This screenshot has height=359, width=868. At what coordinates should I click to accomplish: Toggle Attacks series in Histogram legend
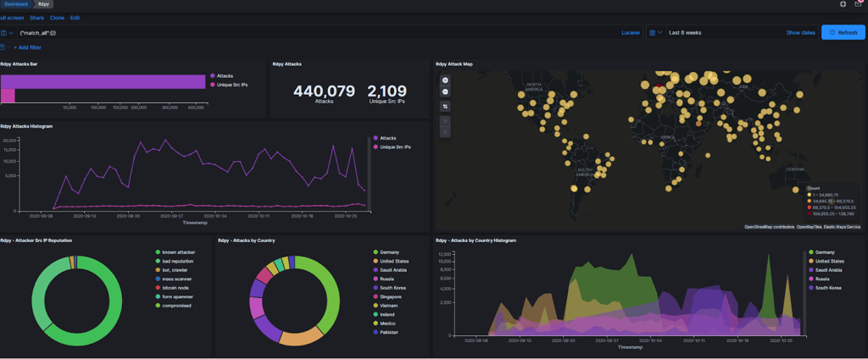(388, 138)
